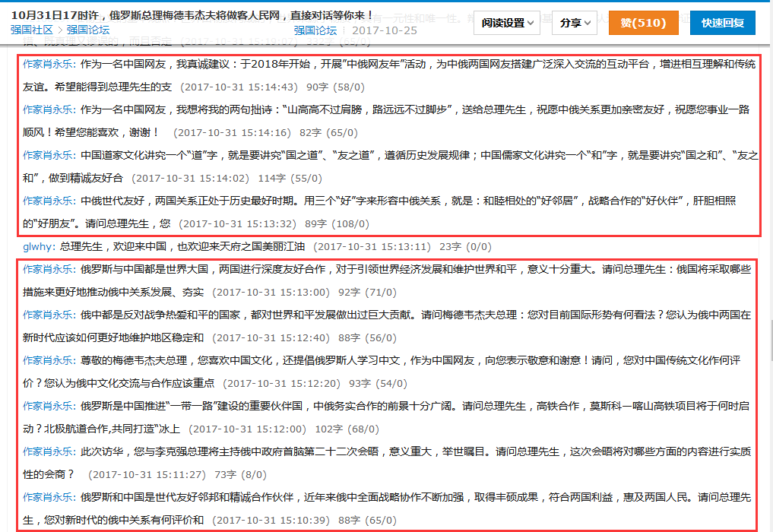
Task: Click timestamp 2017-10-31 15:14:16
Action: pyautogui.click(x=232, y=133)
